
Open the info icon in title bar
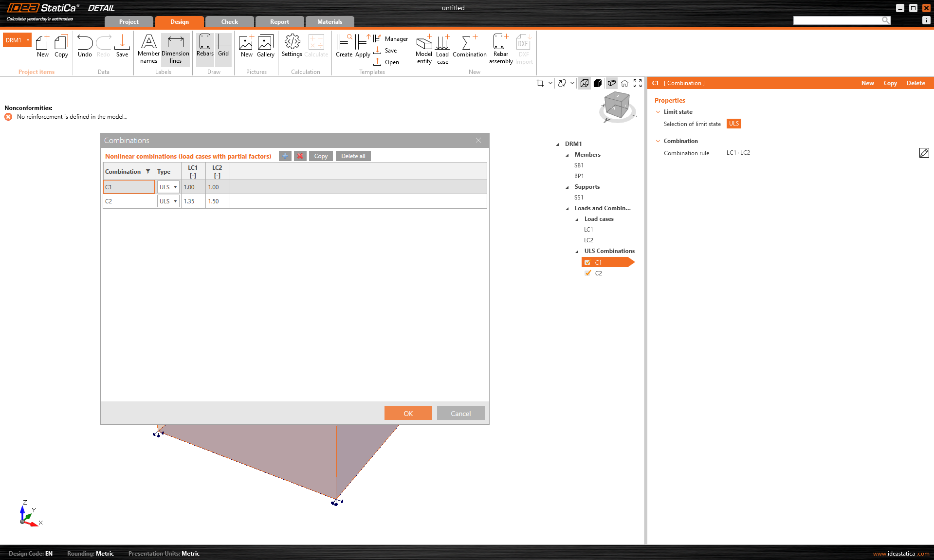point(926,20)
